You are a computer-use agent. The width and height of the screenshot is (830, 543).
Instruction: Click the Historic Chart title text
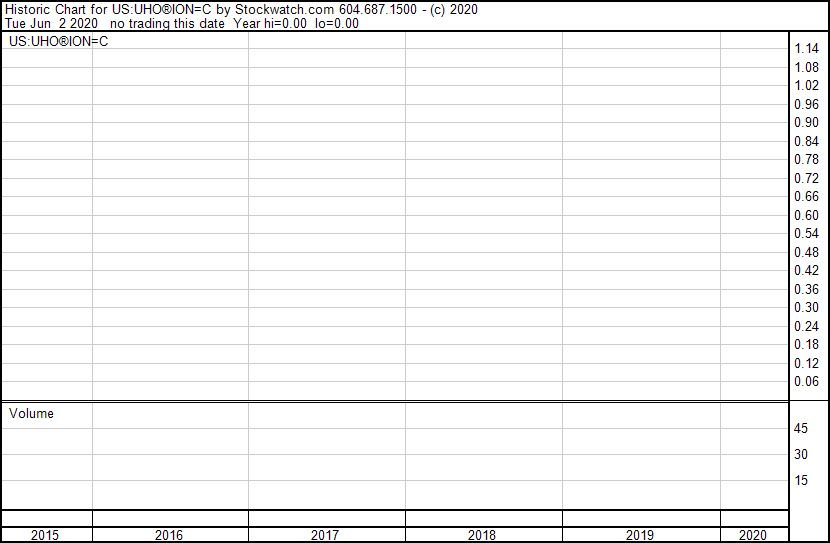pyautogui.click(x=45, y=10)
